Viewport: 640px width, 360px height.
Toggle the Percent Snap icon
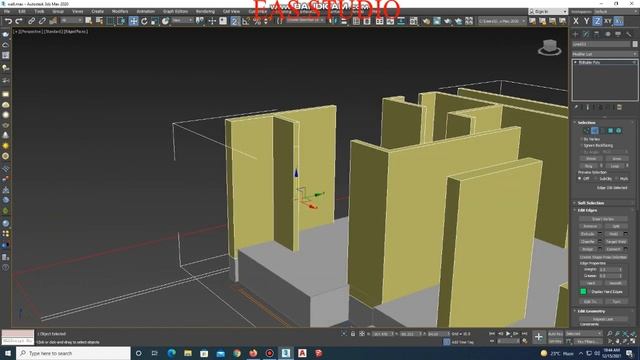point(256,21)
